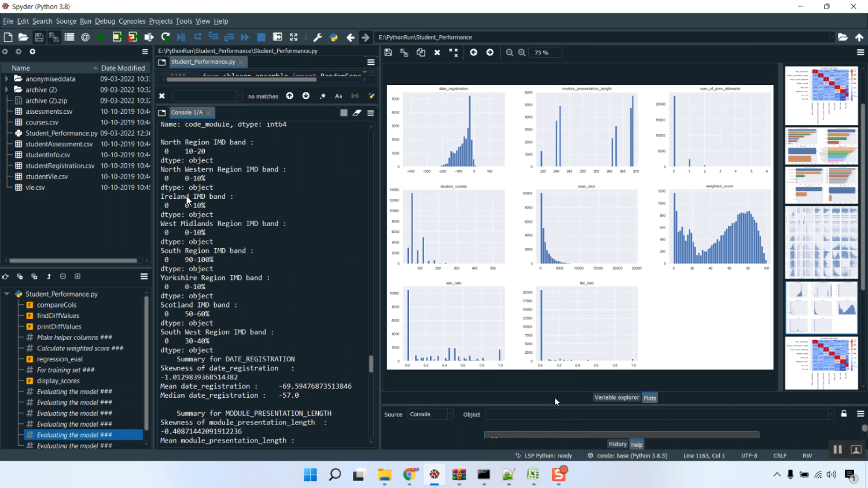Toggle regular expression search option
The height and width of the screenshot is (488, 868).
322,96
